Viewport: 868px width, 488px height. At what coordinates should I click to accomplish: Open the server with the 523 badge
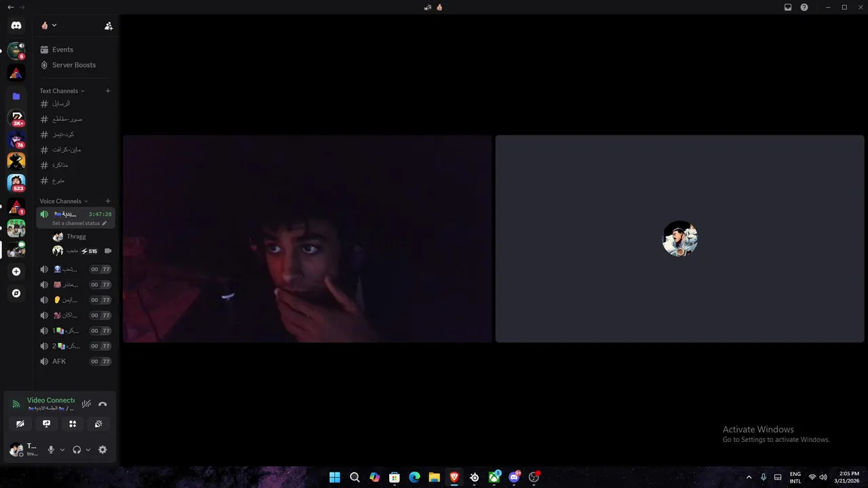click(16, 183)
